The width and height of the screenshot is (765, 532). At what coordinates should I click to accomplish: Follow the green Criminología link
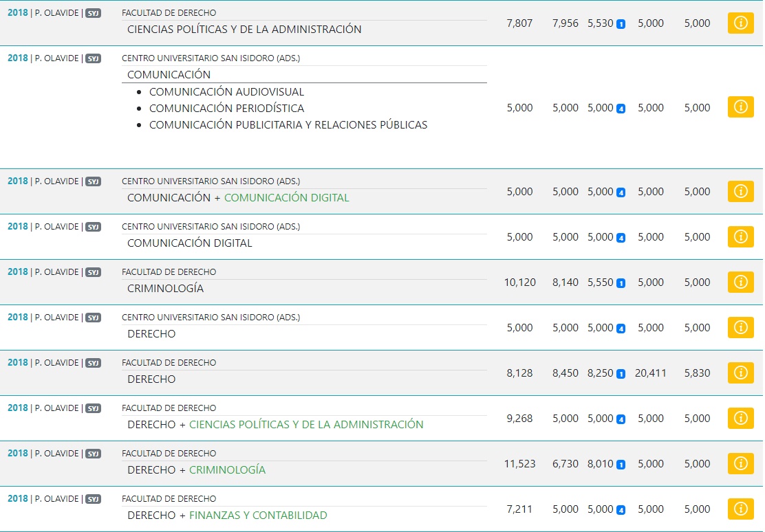coord(227,470)
